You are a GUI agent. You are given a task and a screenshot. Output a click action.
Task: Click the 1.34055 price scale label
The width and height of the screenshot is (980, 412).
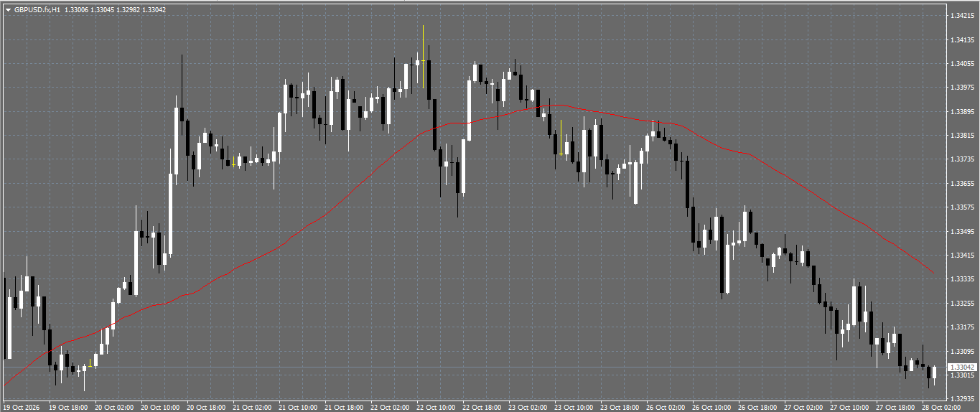tap(961, 64)
